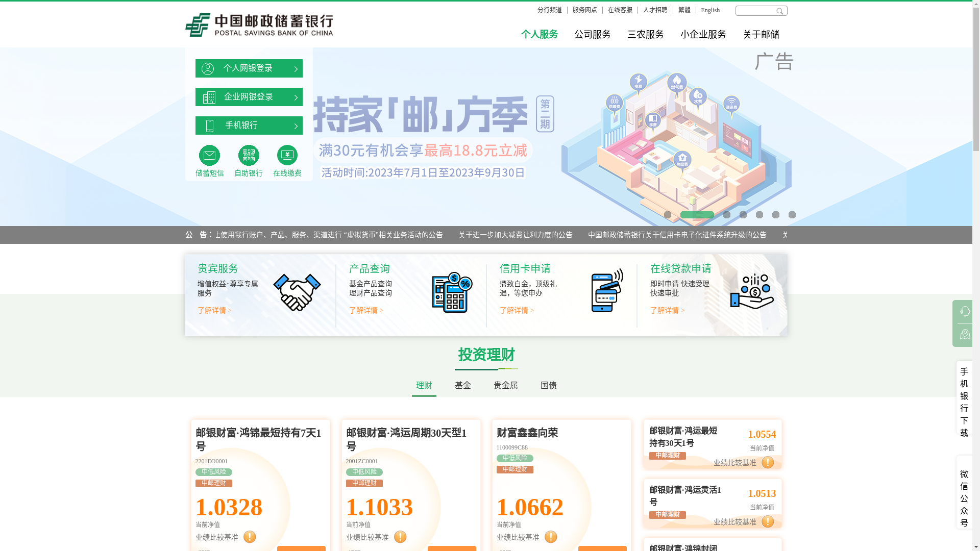Click warning icon on 财富鑫鑫向荣 card

[x=551, y=537]
